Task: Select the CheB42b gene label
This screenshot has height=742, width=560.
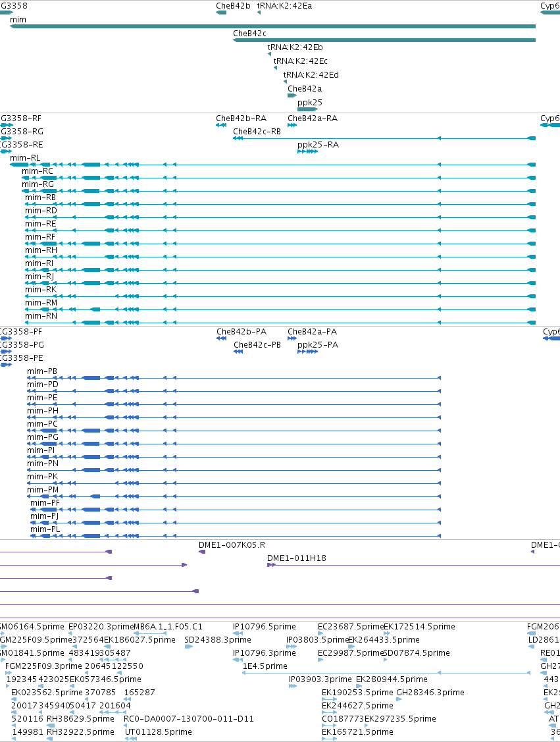Action: [x=233, y=6]
